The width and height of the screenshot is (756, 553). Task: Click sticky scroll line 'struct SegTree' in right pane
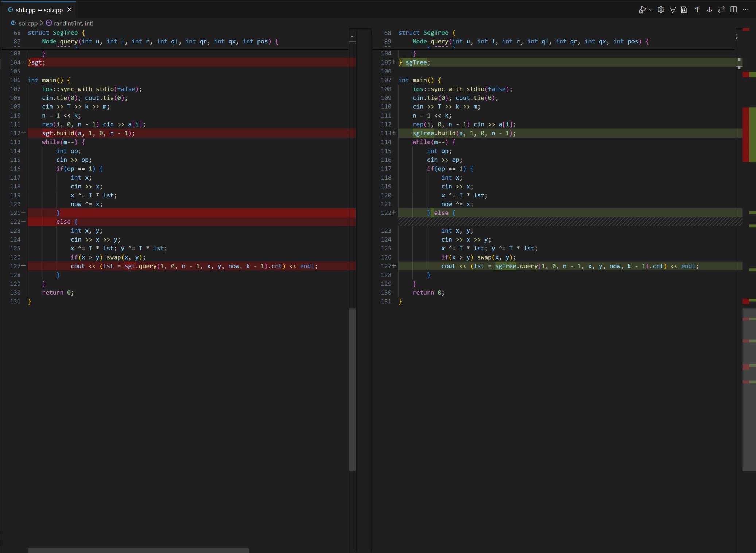pos(423,33)
